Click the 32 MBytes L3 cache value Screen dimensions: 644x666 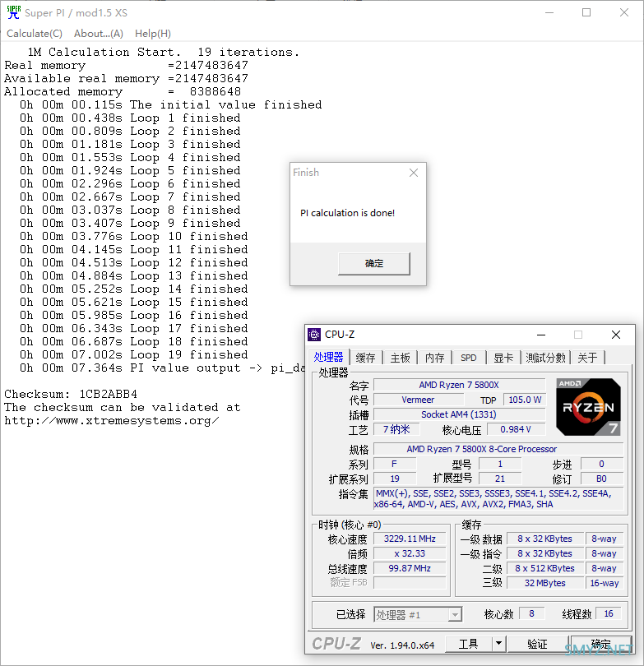pyautogui.click(x=545, y=583)
